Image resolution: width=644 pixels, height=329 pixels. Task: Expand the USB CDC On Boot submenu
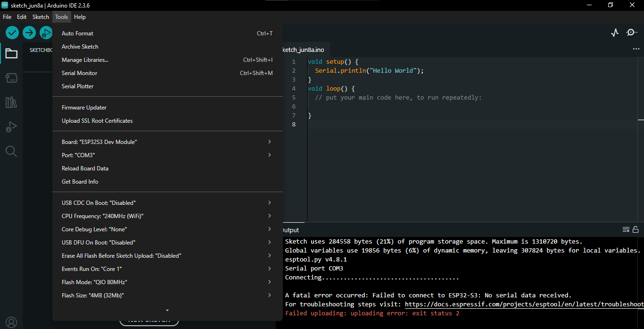[167, 203]
